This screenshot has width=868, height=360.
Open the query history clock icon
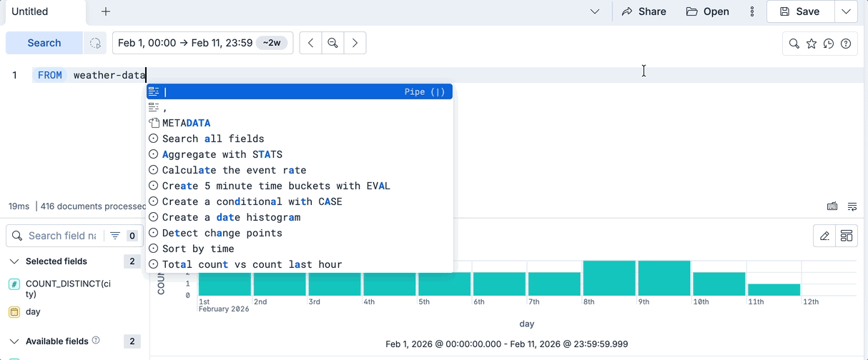tap(829, 44)
